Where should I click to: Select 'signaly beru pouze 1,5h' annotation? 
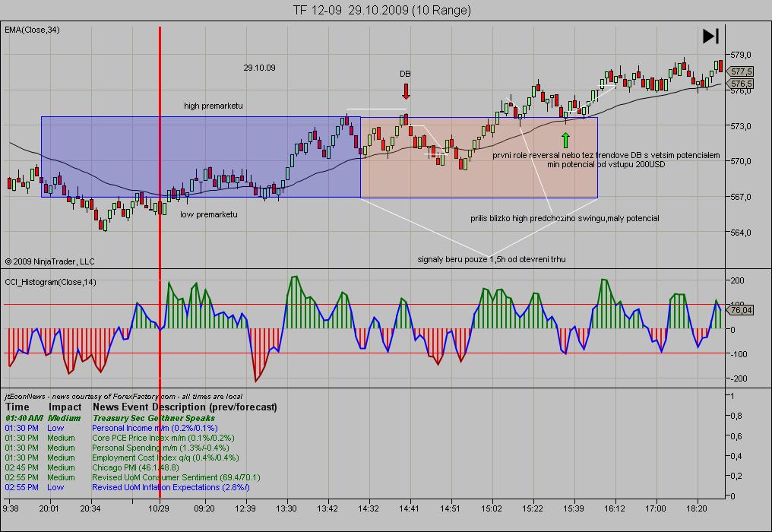pyautogui.click(x=492, y=259)
